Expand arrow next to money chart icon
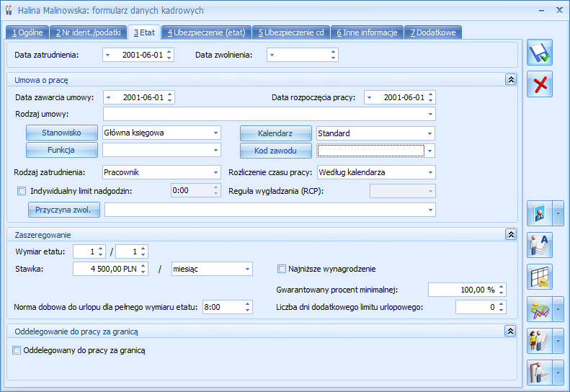The width and height of the screenshot is (570, 392). click(x=558, y=309)
